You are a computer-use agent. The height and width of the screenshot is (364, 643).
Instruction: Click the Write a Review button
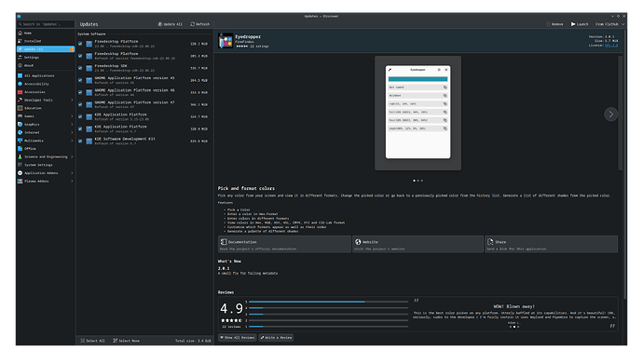(276, 337)
